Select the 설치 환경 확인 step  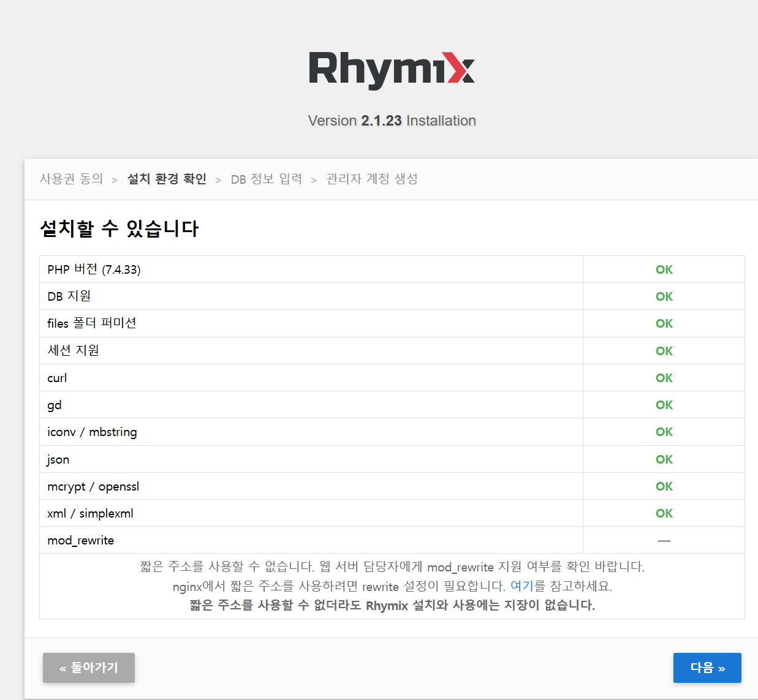(167, 179)
